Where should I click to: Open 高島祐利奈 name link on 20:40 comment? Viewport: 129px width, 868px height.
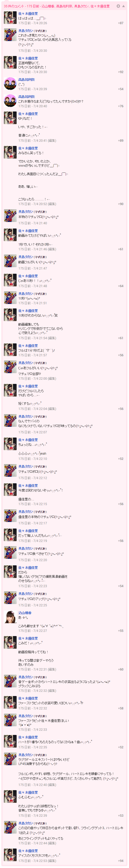tap(26, 97)
